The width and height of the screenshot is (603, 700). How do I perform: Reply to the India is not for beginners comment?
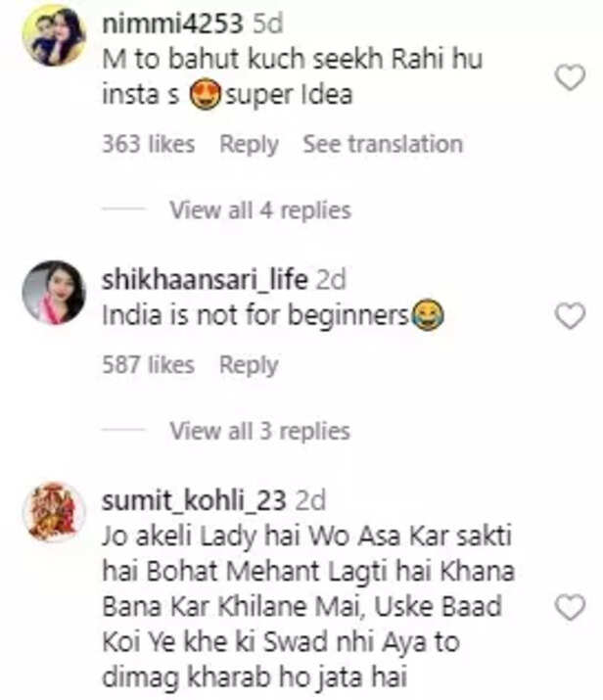[249, 365]
